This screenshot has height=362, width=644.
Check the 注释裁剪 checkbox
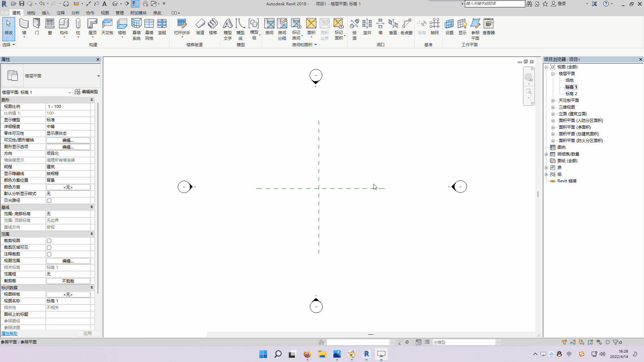(49, 254)
